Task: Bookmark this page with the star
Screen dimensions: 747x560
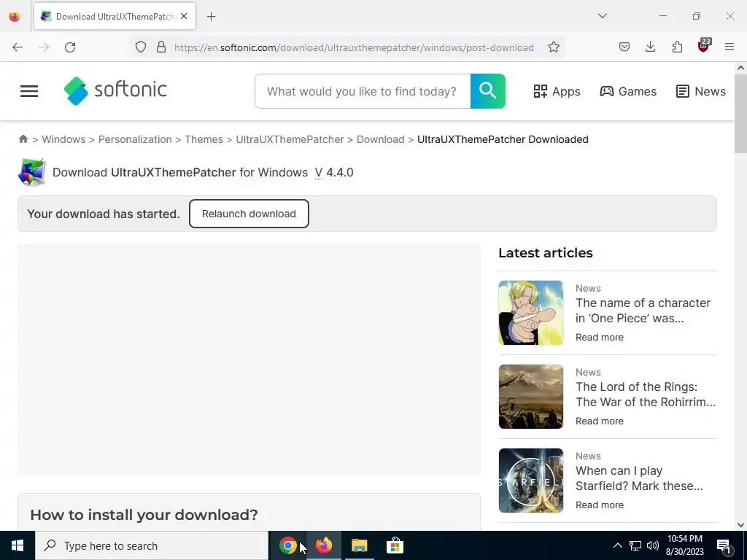Action: (x=553, y=47)
